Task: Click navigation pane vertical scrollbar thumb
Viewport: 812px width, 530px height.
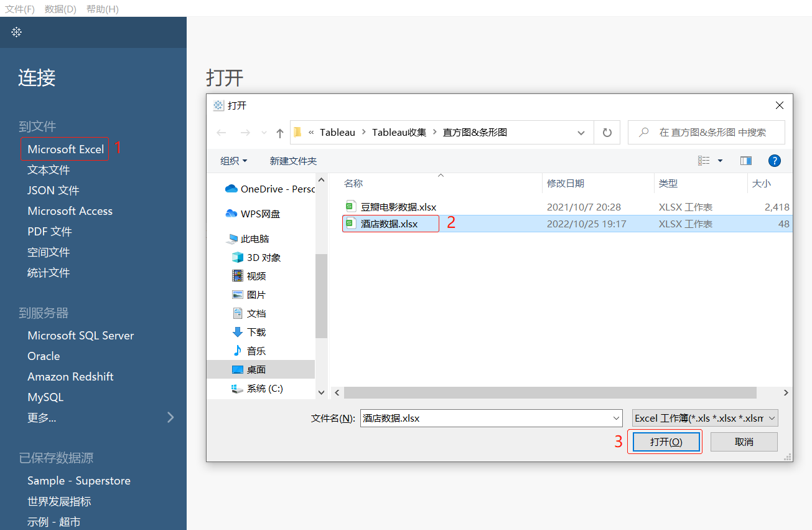Action: click(322, 296)
